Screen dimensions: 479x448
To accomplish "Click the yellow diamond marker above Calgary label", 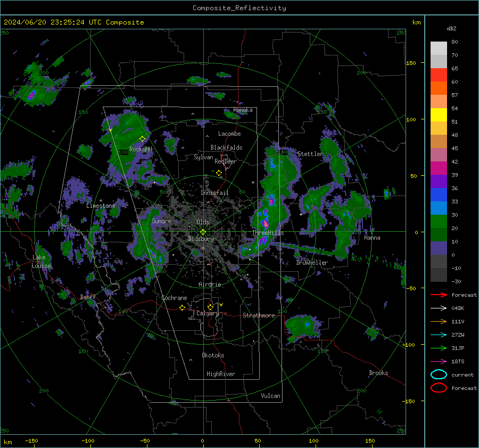I will pyautogui.click(x=210, y=307).
